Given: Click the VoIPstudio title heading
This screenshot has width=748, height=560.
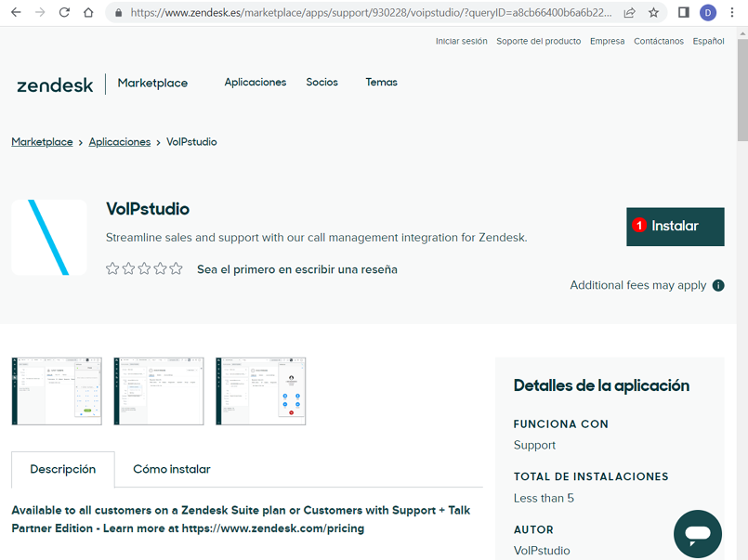Looking at the screenshot, I should pyautogui.click(x=148, y=209).
